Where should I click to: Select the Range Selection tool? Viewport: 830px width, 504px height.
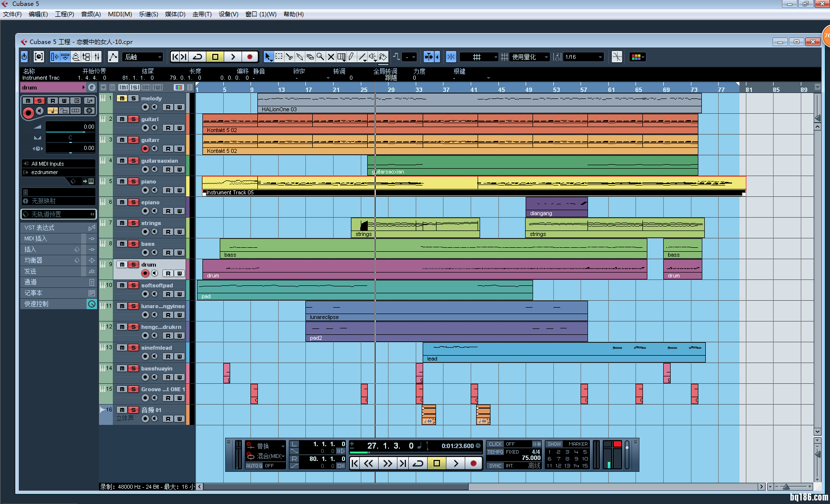coord(279,57)
